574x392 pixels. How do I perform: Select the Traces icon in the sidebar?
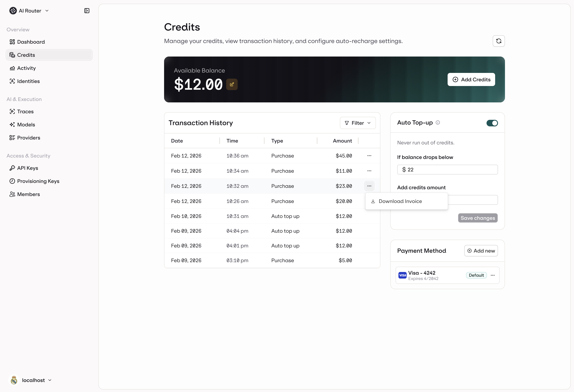click(x=12, y=111)
